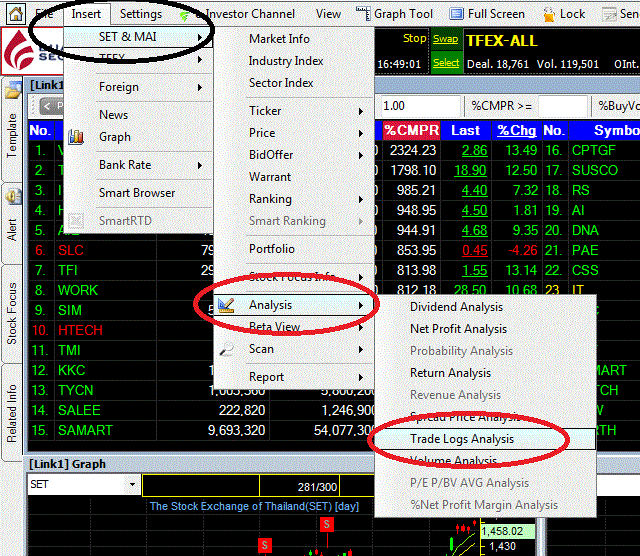
Task: Select the WORK stock row
Action: pos(121,291)
